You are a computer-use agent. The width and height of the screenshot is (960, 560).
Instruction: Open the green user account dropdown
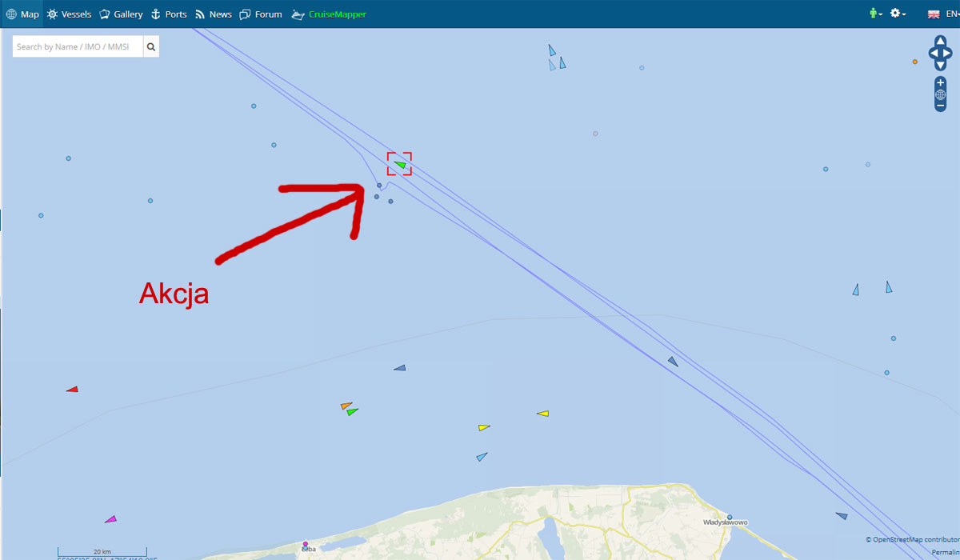(876, 14)
